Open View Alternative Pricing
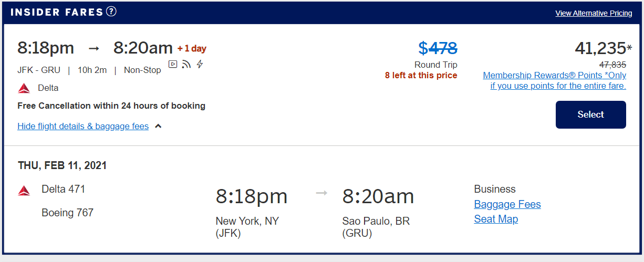This screenshot has width=644, height=262. (x=594, y=13)
